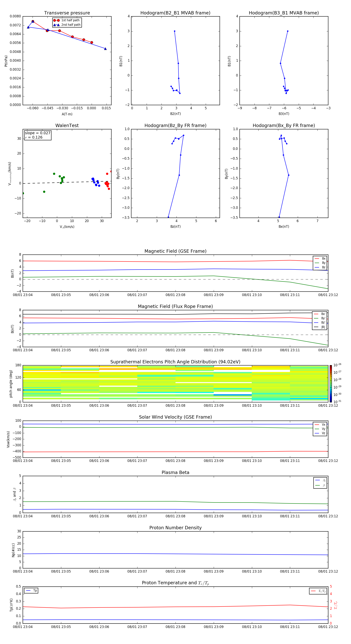Click the 'Solar Wind Velocity (GSE Frame)' title
351x644 pixels.
pos(175,417)
